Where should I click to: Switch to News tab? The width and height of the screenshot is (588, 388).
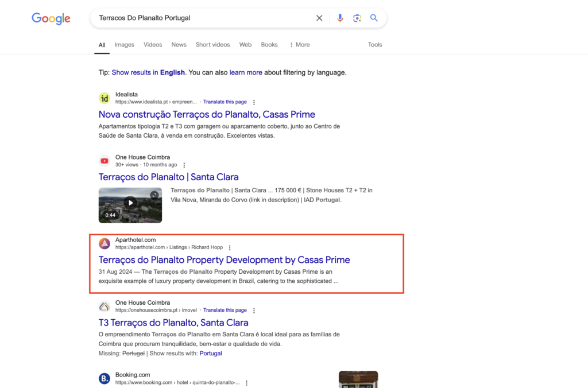click(x=179, y=45)
